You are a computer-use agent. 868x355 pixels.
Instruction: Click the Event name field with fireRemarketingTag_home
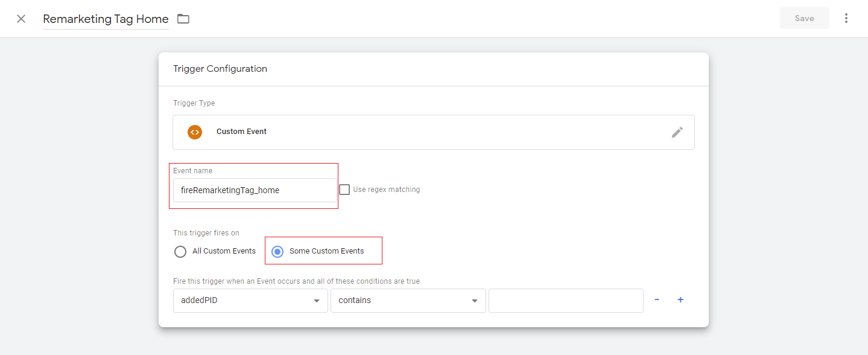[x=255, y=190]
